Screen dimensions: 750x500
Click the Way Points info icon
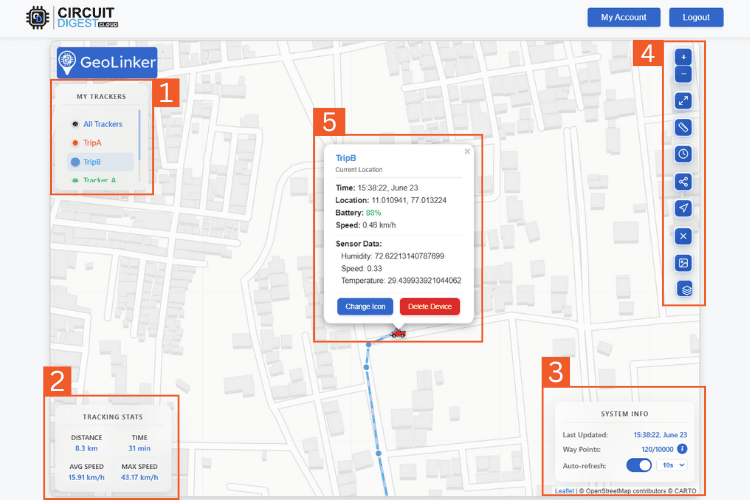point(683,449)
